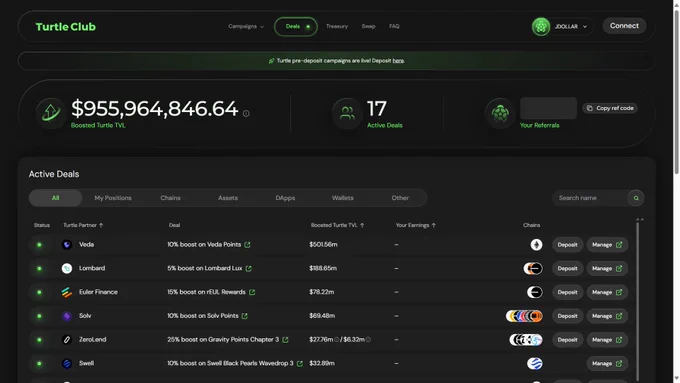Click the info icon beside Boosted Turtle TVL amount
680x383 pixels.
tap(246, 114)
